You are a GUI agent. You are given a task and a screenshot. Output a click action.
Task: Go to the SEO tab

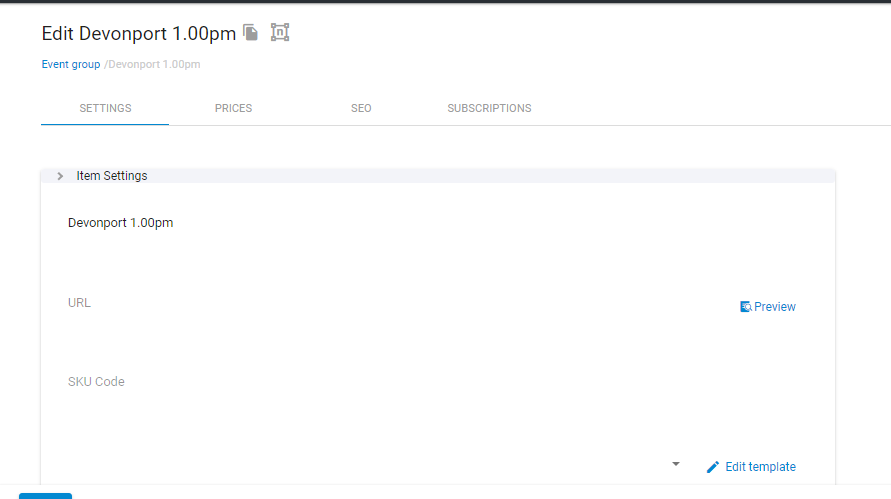pos(361,108)
